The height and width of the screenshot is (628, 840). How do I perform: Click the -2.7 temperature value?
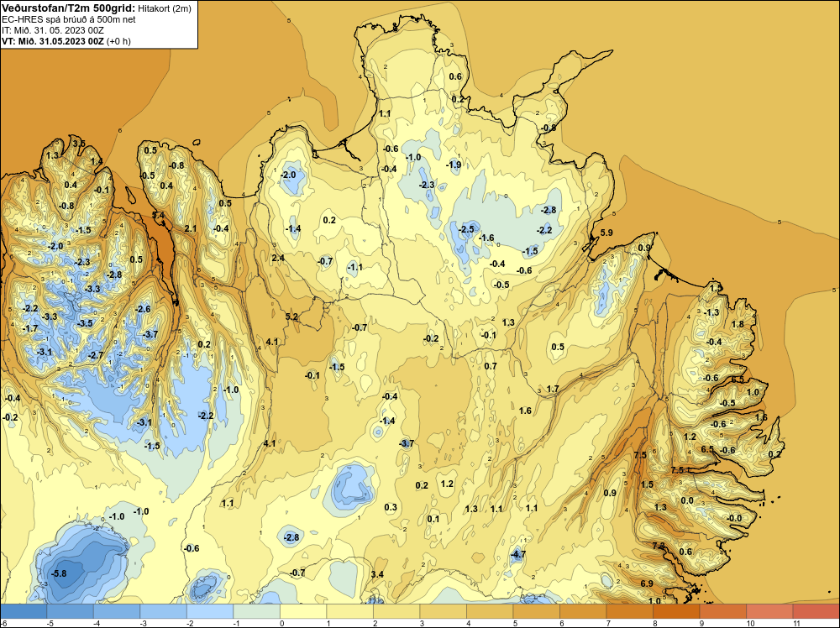point(96,355)
